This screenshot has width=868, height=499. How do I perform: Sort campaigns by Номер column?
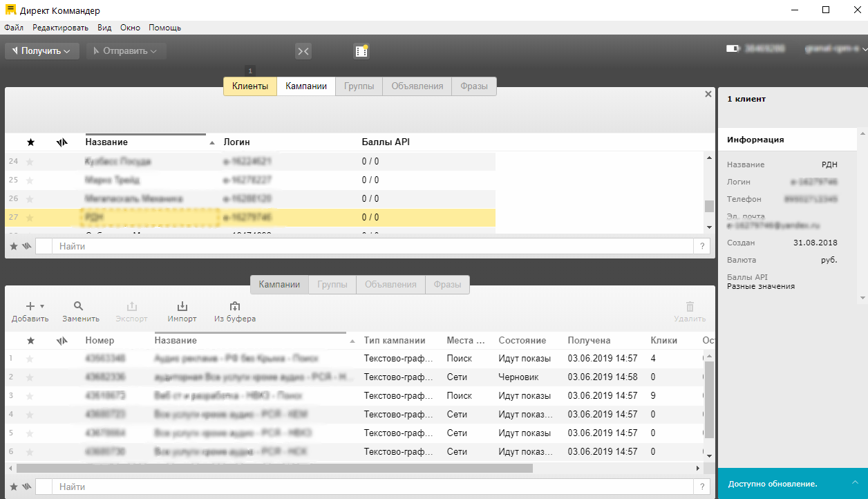click(100, 340)
